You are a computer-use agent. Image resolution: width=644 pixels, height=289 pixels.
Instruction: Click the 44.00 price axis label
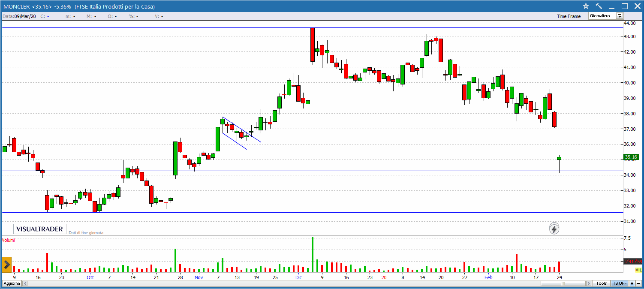630,23
